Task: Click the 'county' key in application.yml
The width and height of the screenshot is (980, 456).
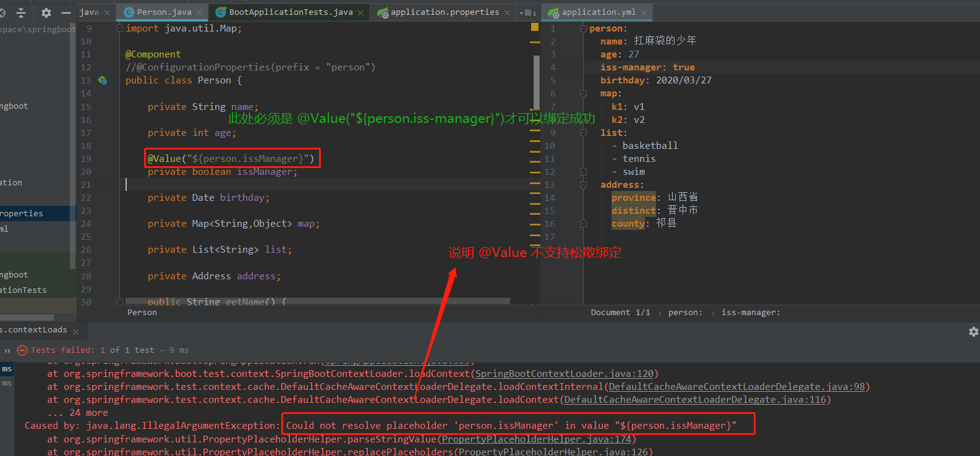Action: (628, 224)
